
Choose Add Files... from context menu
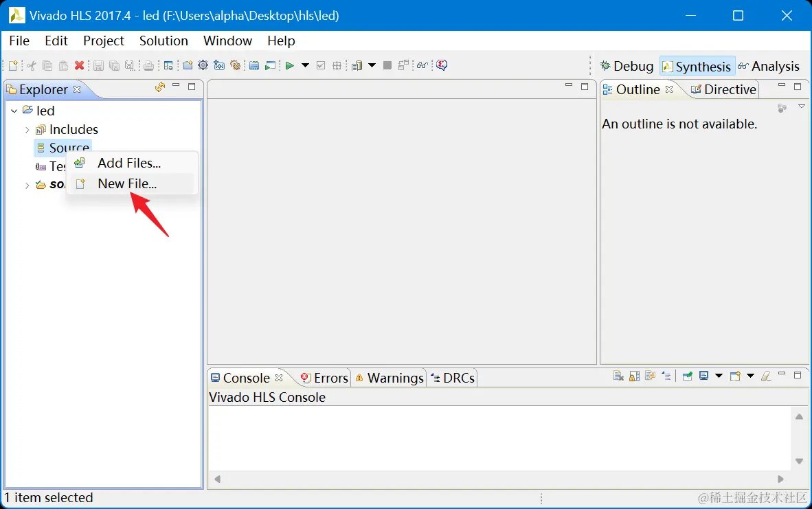[x=132, y=163]
